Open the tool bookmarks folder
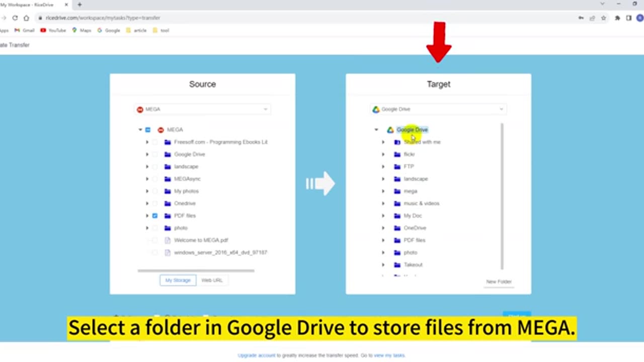This screenshot has width=644, height=362. pyautogui.click(x=161, y=30)
